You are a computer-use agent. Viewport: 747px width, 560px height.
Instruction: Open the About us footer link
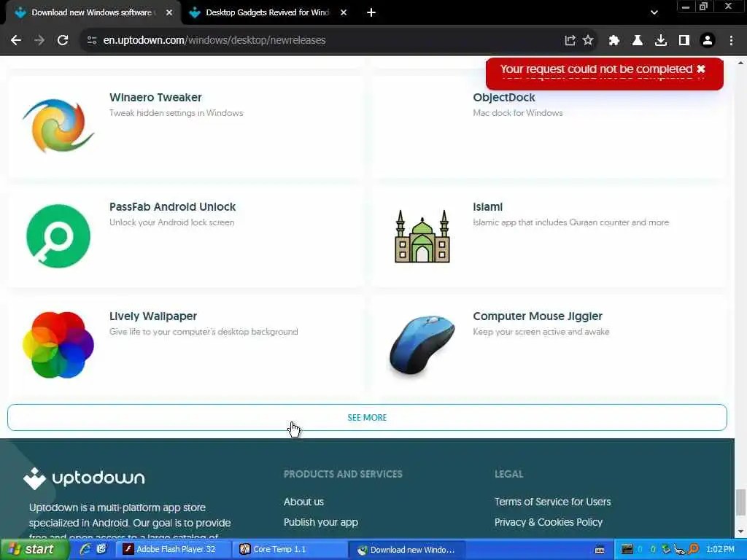pos(303,502)
